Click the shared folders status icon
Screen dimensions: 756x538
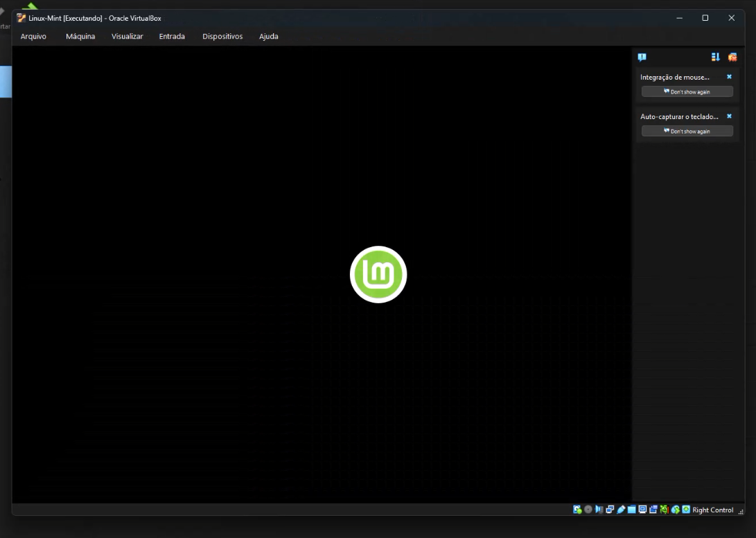631,510
